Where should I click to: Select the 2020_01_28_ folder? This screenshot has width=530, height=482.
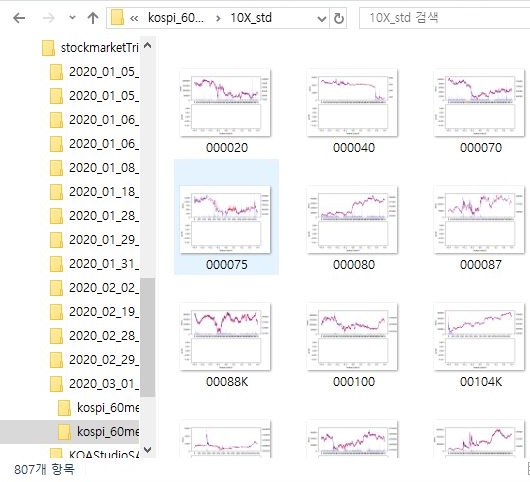(104, 216)
